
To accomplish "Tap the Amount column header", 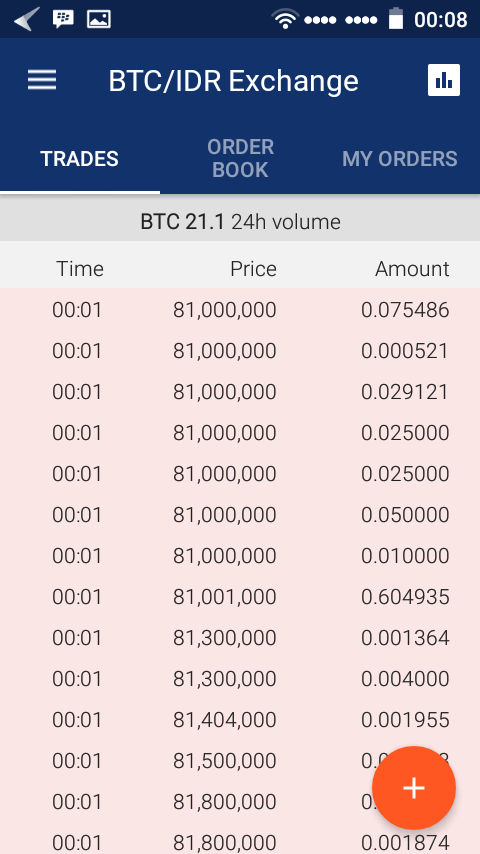I will tap(412, 269).
